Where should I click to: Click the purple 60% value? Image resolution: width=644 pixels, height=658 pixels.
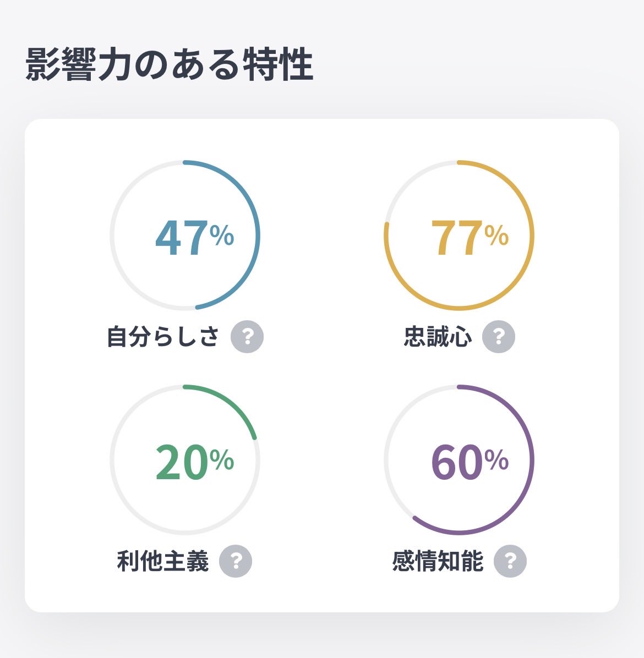tap(470, 462)
